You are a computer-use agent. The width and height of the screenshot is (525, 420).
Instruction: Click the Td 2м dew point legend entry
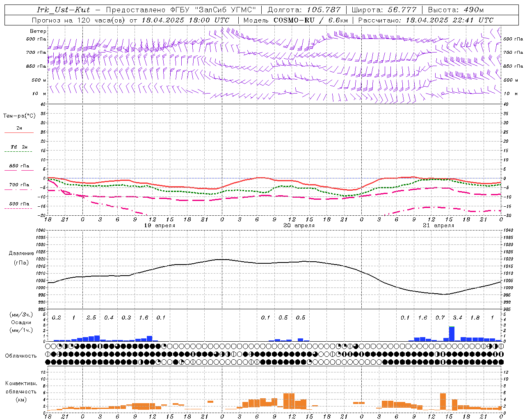pyautogui.click(x=19, y=146)
